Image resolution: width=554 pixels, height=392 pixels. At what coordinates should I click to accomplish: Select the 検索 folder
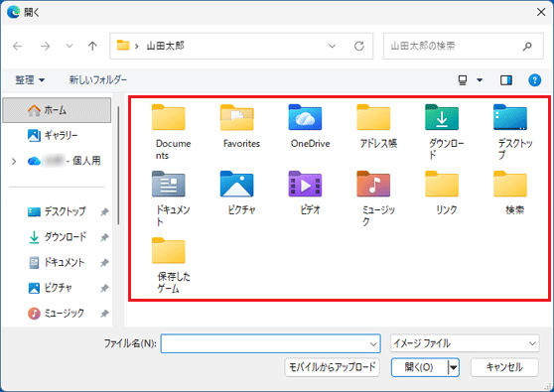[x=510, y=185]
